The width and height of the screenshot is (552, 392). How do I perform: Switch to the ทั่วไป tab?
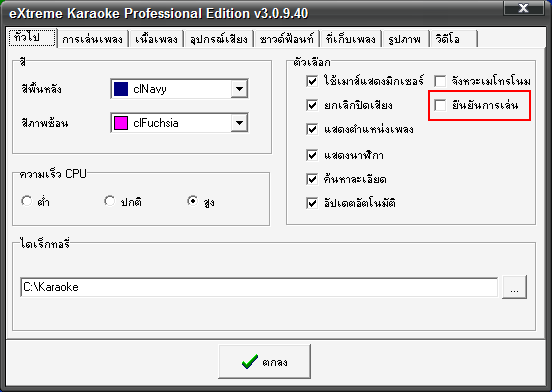(32, 37)
